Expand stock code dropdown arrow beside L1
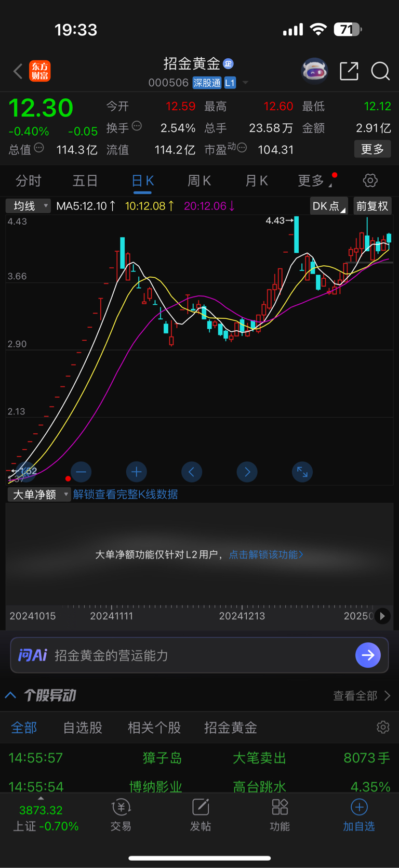This screenshot has height=868, width=399. [246, 83]
